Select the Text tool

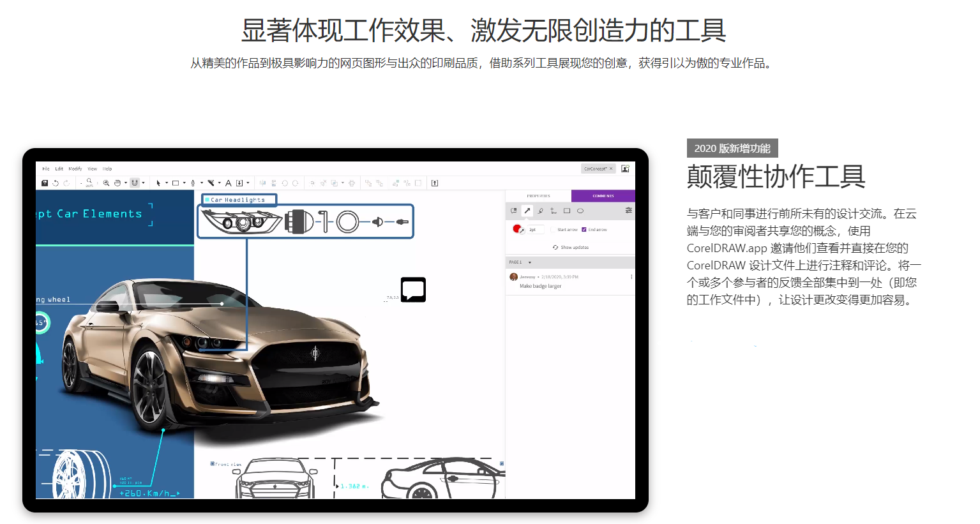click(x=228, y=183)
